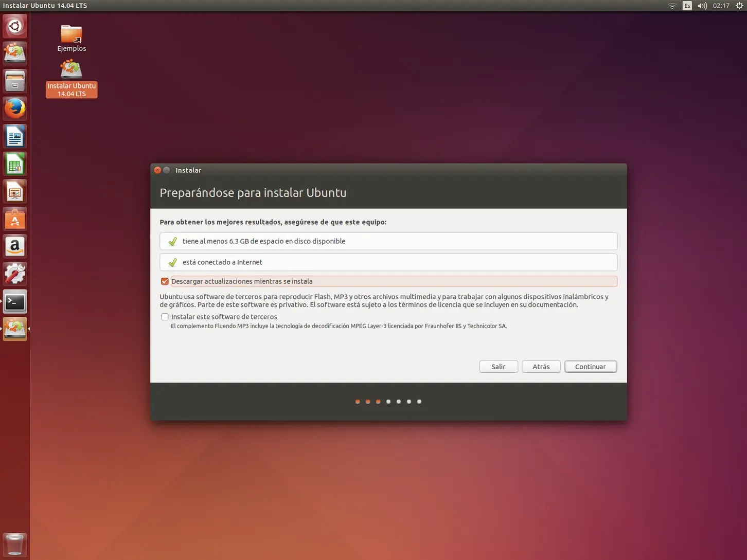Image resolution: width=747 pixels, height=560 pixels.
Task: Click the 'Preparándose para instalar Ubuntu' heading
Action: point(253,193)
